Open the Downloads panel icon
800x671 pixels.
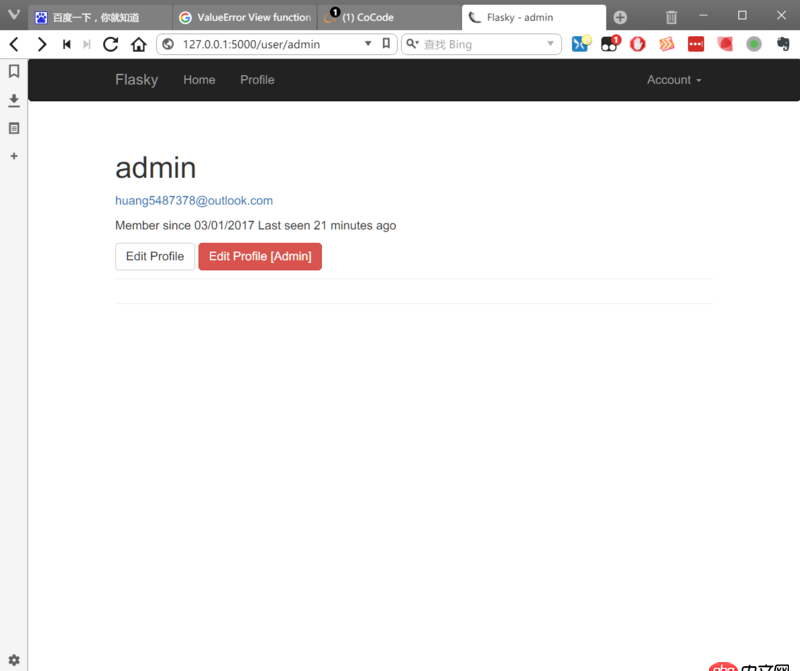point(13,100)
